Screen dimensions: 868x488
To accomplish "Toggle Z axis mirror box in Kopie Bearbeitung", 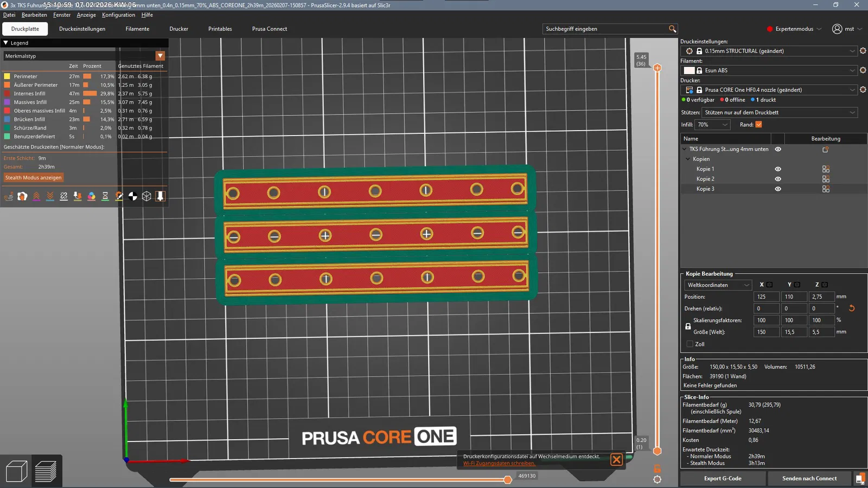I will pos(825,285).
